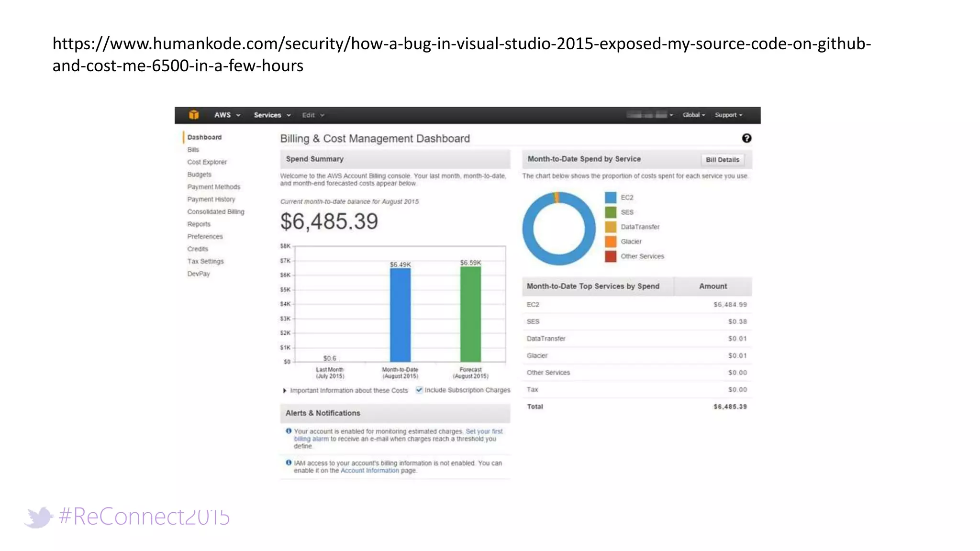The width and height of the screenshot is (980, 551).
Task: Open Reports in the sidebar
Action: 199,224
